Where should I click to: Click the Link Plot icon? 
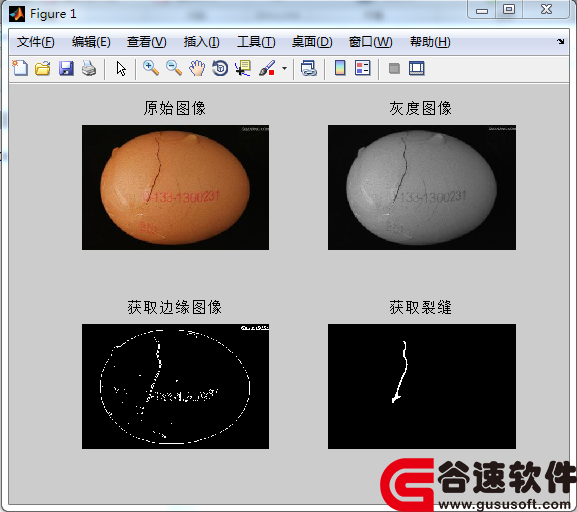(x=308, y=68)
